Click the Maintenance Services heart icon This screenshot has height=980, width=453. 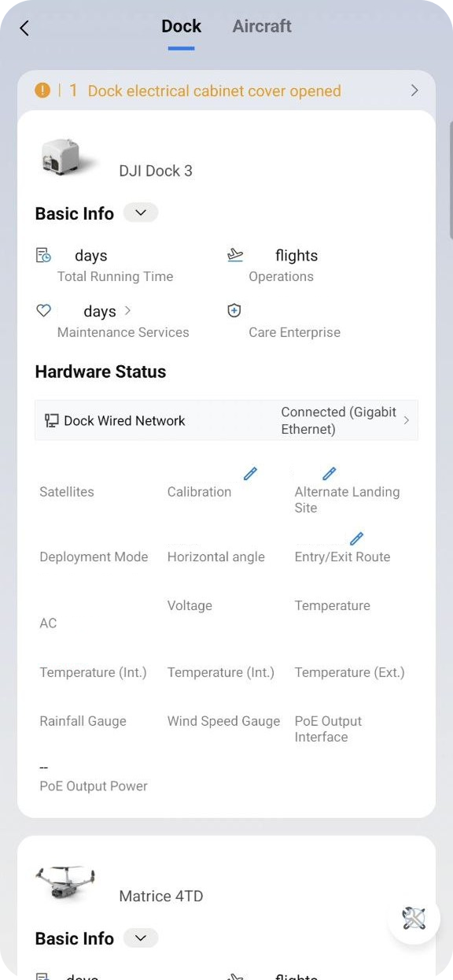[x=43, y=310]
